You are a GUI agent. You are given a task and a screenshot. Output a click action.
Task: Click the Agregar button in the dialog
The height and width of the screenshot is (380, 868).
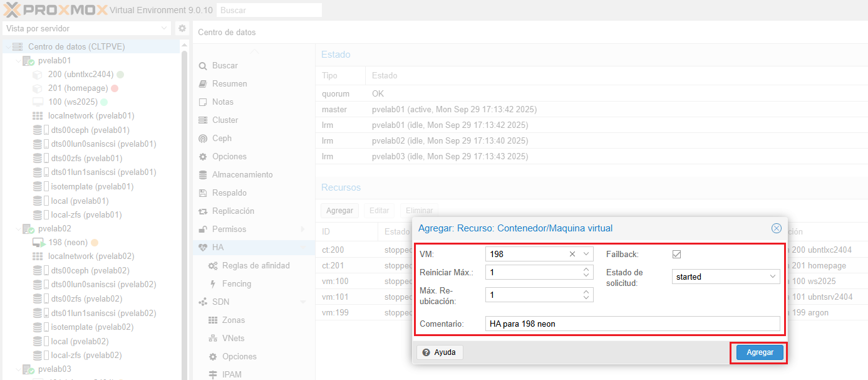760,352
